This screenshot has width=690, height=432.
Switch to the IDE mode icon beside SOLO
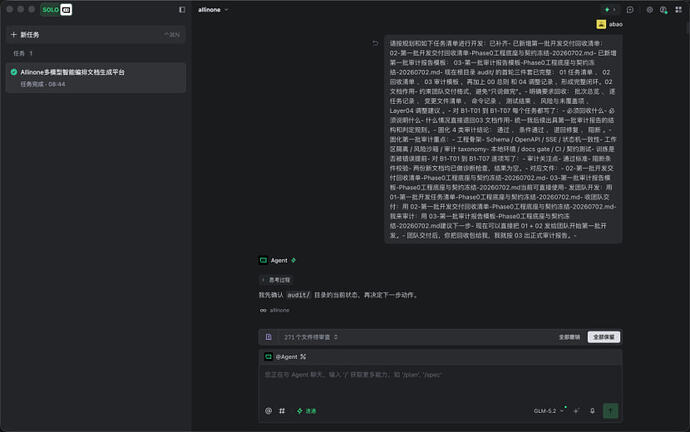[x=66, y=10]
